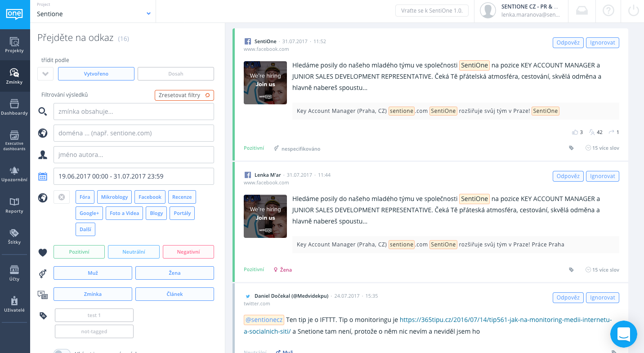Toggle the Negativní sentiment filter
644x353 pixels.
coord(188,252)
